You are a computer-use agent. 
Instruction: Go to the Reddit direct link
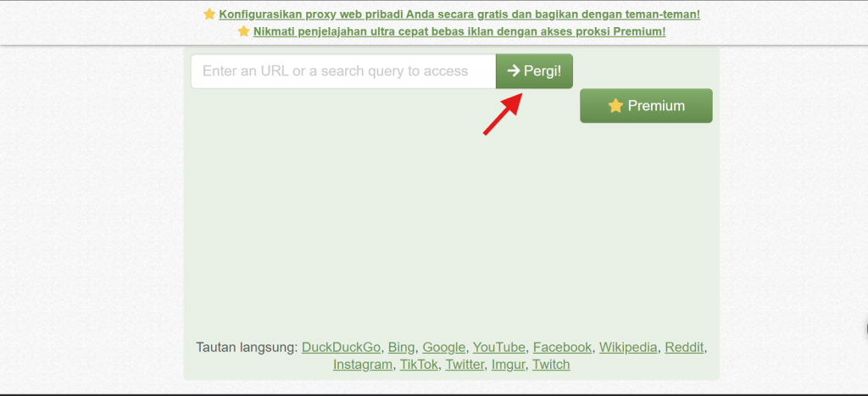[684, 348]
